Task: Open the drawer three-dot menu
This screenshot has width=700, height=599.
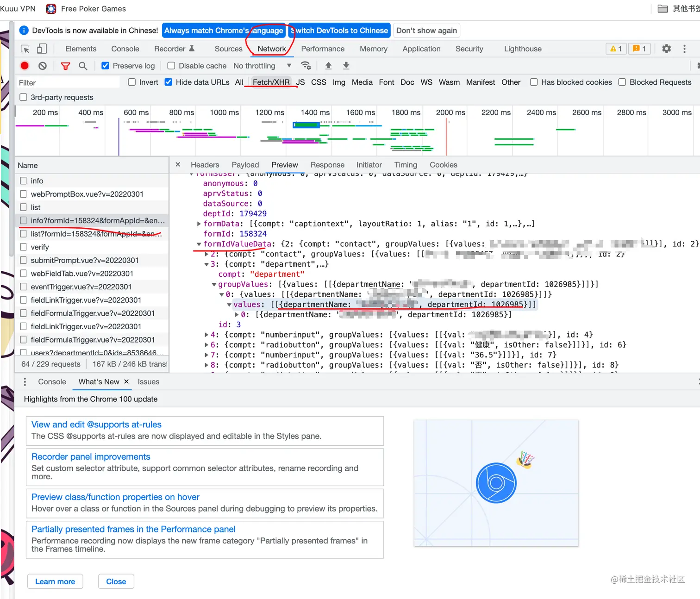Action: point(25,381)
